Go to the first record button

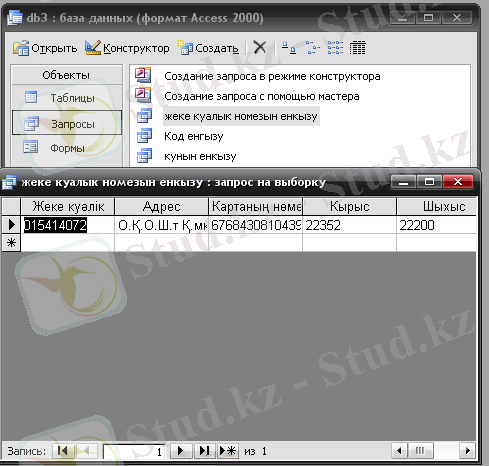point(63,451)
